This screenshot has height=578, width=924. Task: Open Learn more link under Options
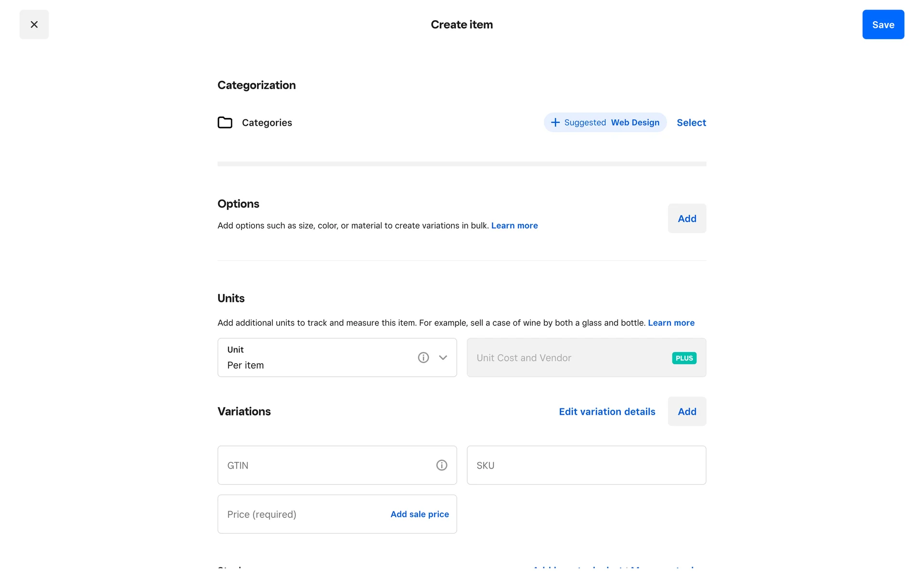pyautogui.click(x=514, y=225)
